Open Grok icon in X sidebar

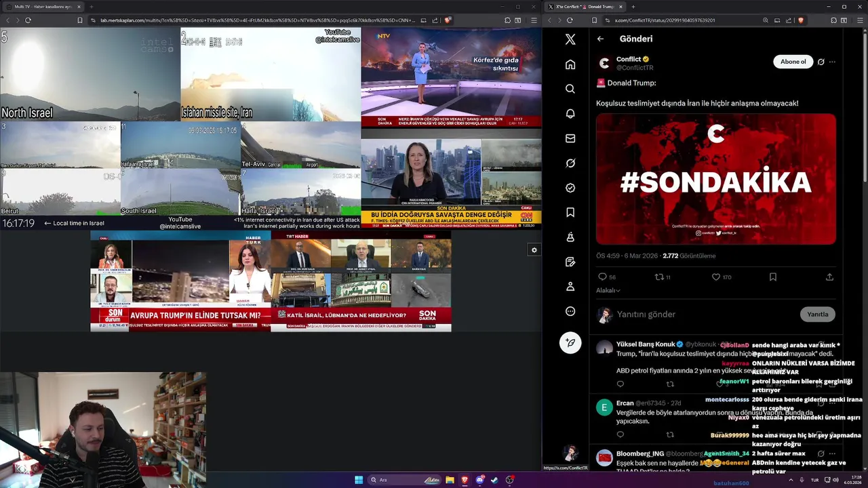point(570,163)
